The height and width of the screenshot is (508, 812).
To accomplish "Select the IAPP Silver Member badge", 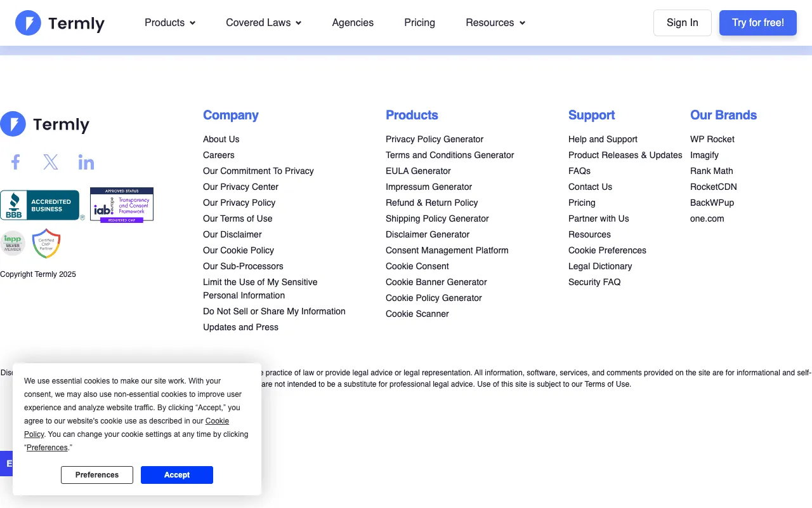I will 13,243.
